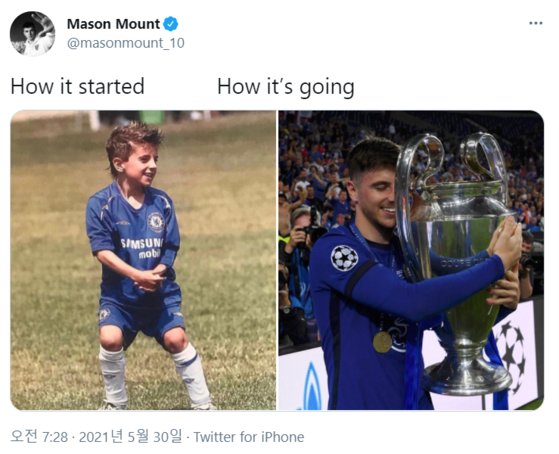Open the right trophy photo
The image size is (559, 454).
tap(411, 260)
